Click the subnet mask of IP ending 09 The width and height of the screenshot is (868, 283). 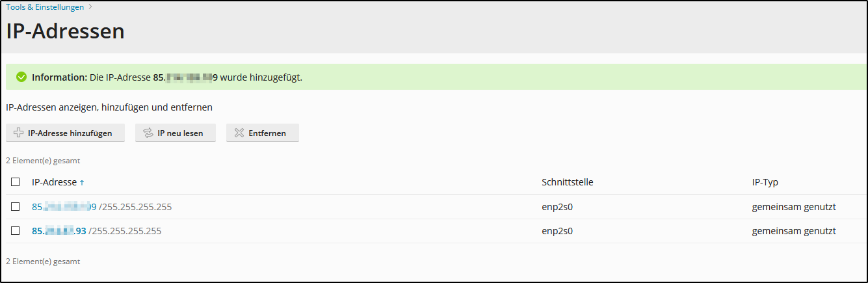(135, 207)
